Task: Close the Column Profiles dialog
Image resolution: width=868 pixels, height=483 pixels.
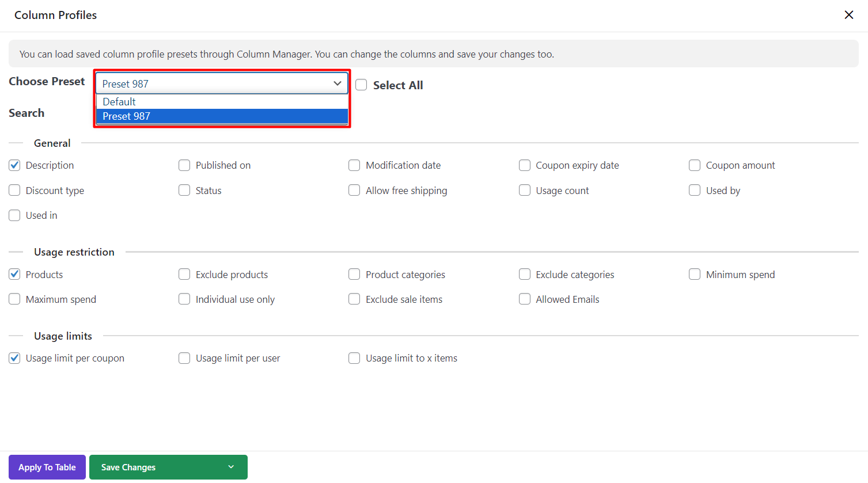Action: pos(848,15)
